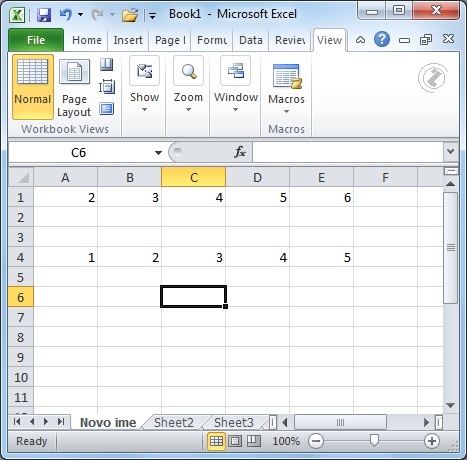
Task: Open the Macros dropdown menu
Action: pos(286,88)
